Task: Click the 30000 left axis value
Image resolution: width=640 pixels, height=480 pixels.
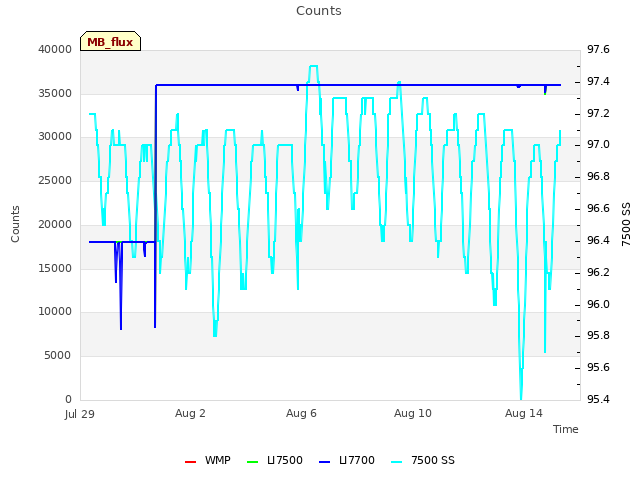Action: click(55, 137)
